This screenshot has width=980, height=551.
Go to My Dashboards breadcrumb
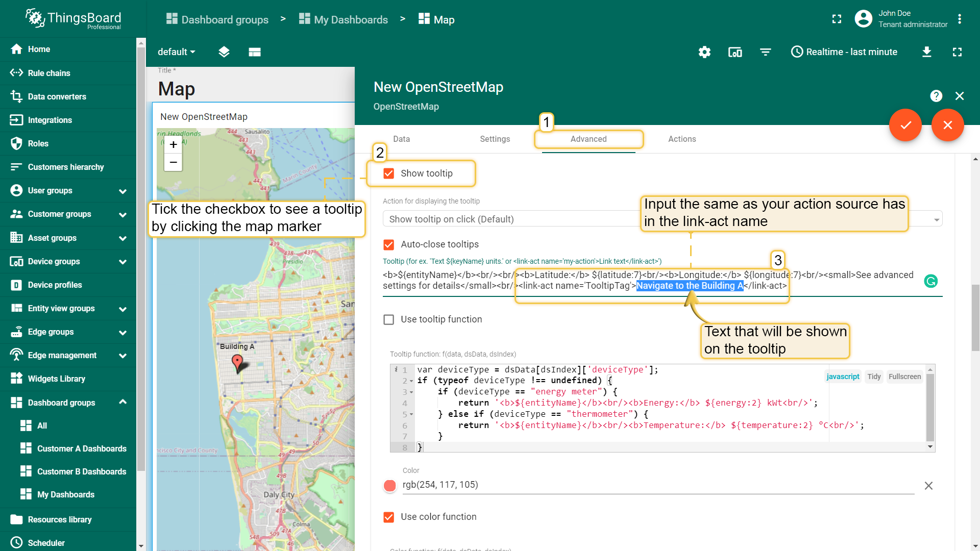[344, 19]
